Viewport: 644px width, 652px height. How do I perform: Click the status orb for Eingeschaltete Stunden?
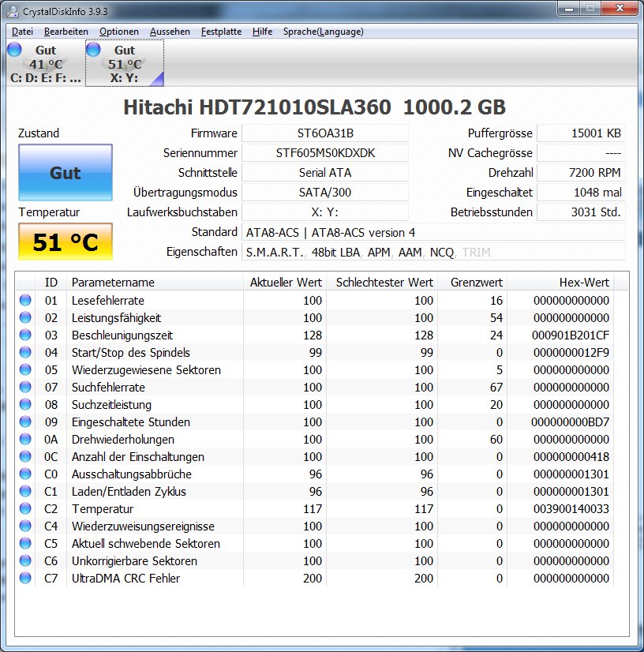(25, 422)
